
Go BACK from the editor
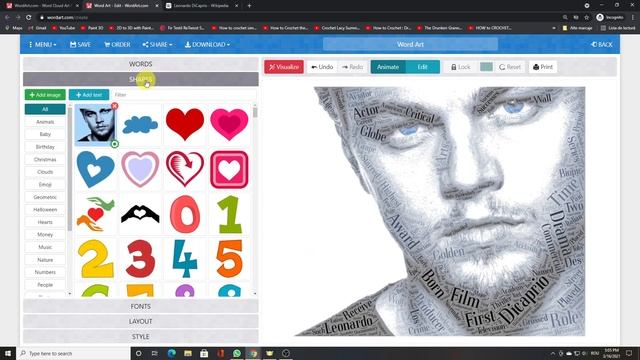pyautogui.click(x=602, y=44)
